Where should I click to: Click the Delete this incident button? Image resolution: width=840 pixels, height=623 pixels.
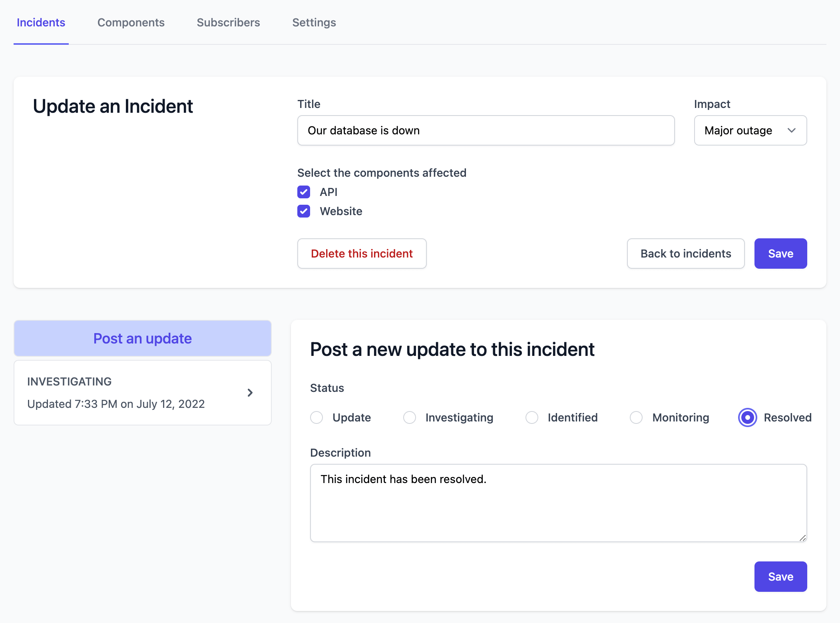click(362, 254)
